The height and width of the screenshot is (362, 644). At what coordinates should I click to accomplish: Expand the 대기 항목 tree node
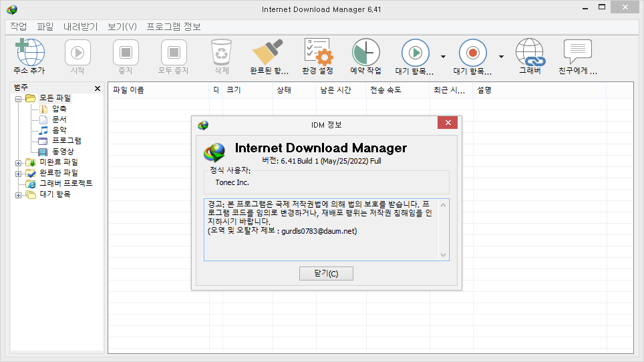click(19, 195)
